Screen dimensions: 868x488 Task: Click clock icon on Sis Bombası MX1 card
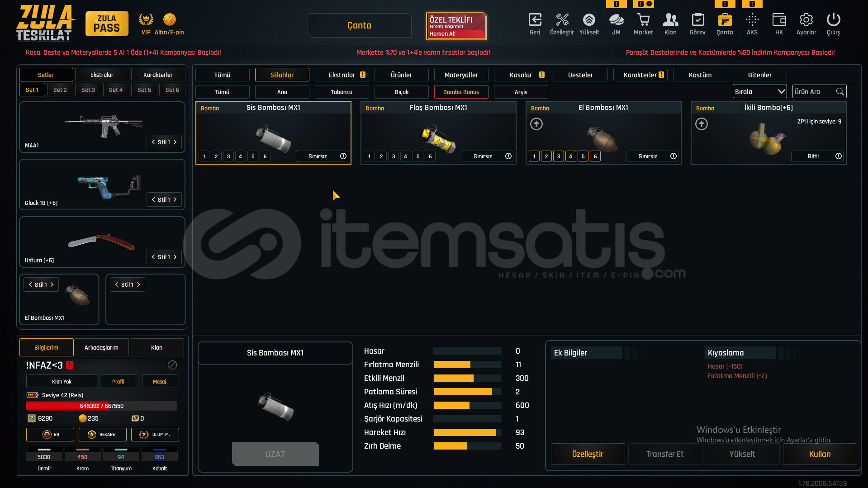pos(343,156)
